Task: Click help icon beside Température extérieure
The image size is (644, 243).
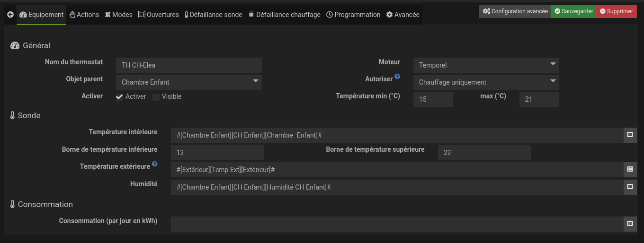Action: 154,165
